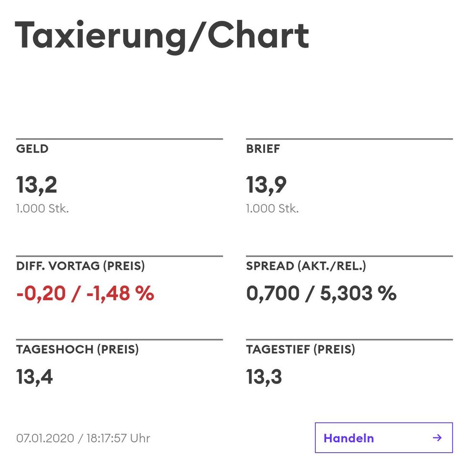Click the Brief price 13,9
The width and height of the screenshot is (464, 476).
267,185
